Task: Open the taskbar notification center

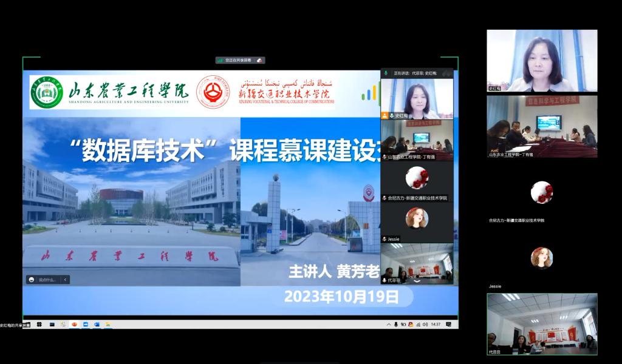Action: click(x=448, y=325)
